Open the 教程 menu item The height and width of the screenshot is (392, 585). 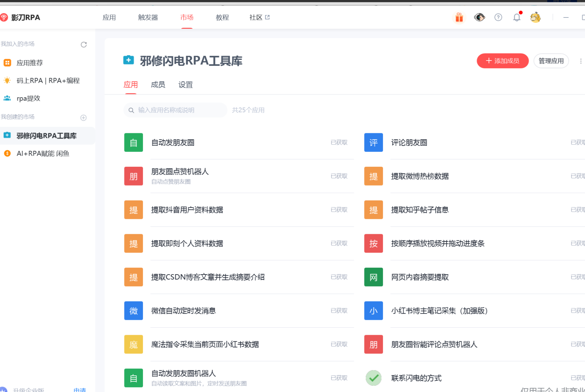222,17
